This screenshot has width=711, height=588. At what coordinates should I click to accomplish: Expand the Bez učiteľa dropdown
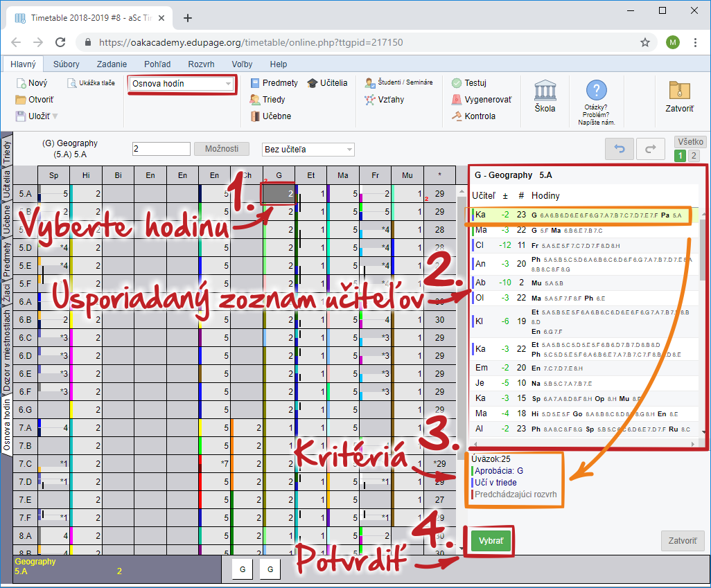click(x=308, y=149)
